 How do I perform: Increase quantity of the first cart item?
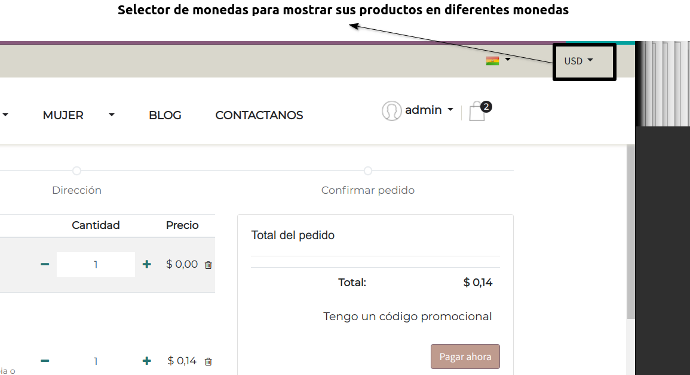[x=147, y=264]
